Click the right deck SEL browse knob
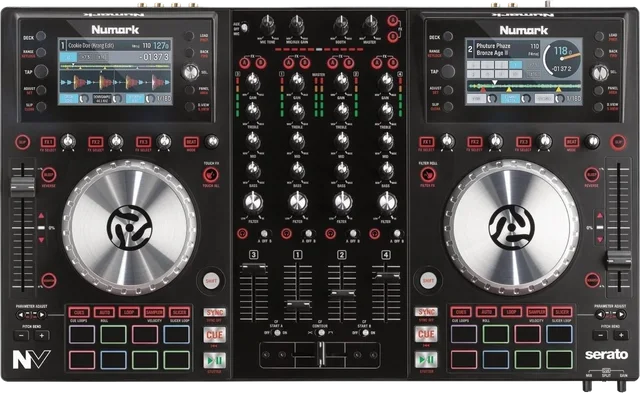 [599, 73]
